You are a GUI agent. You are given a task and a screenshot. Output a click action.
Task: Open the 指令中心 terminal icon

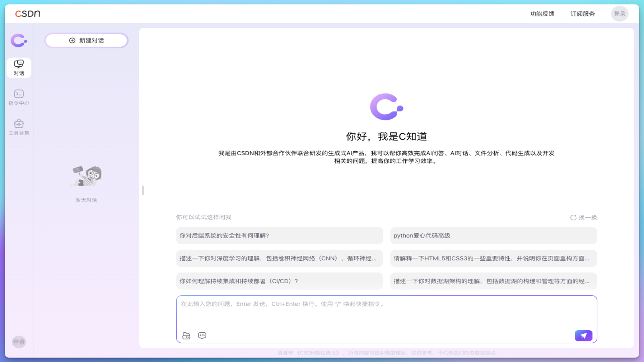pos(19,97)
